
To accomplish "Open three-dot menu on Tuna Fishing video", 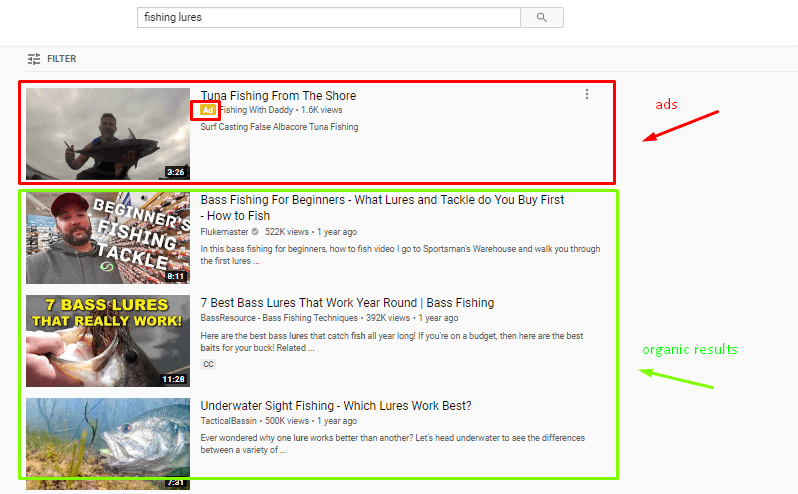I will point(587,94).
